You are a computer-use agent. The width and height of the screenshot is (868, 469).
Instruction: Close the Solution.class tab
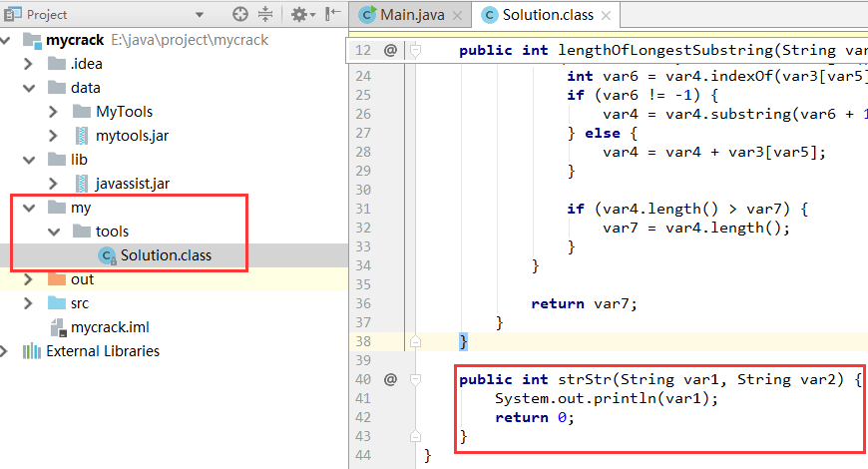[x=607, y=16]
